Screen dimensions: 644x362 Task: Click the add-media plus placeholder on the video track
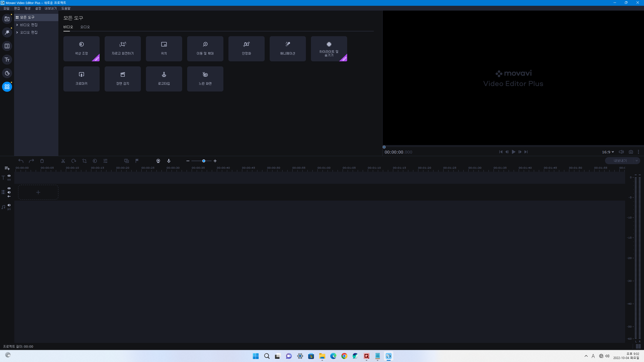pyautogui.click(x=38, y=192)
